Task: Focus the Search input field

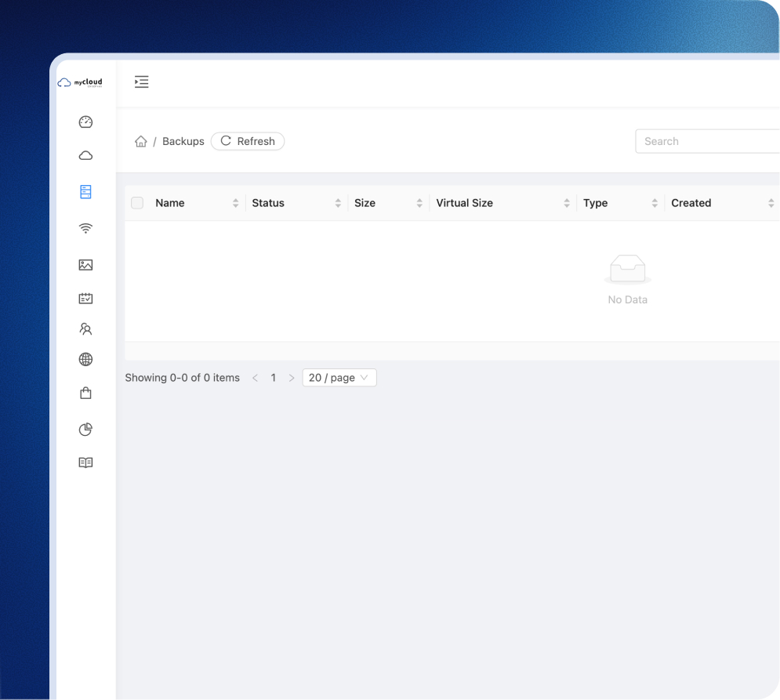Action: pyautogui.click(x=707, y=141)
